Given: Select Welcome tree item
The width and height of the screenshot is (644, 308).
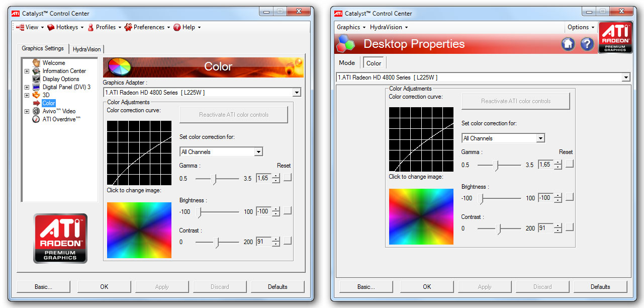Looking at the screenshot, I should point(53,63).
